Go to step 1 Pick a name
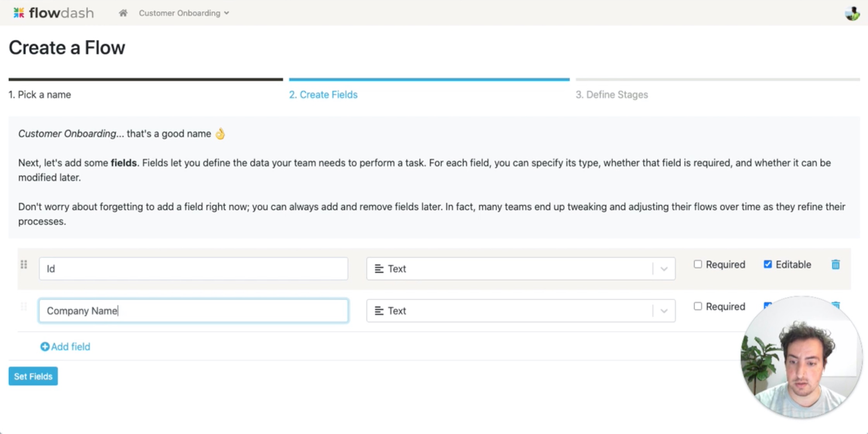This screenshot has width=868, height=434. click(x=40, y=95)
